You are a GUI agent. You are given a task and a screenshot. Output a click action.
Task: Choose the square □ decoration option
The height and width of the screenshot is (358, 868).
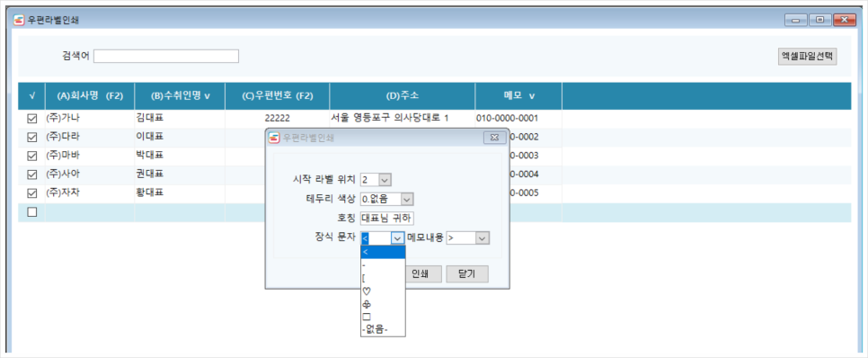(383, 317)
